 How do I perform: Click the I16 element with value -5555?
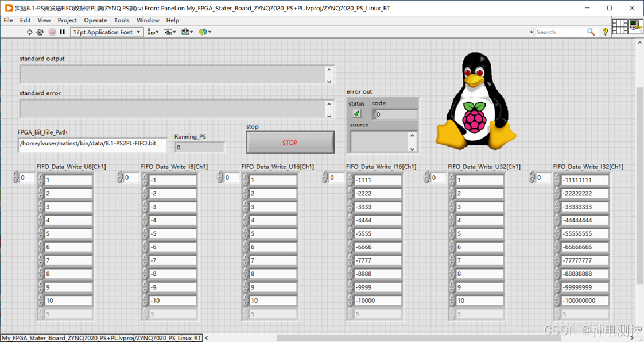[x=378, y=233]
